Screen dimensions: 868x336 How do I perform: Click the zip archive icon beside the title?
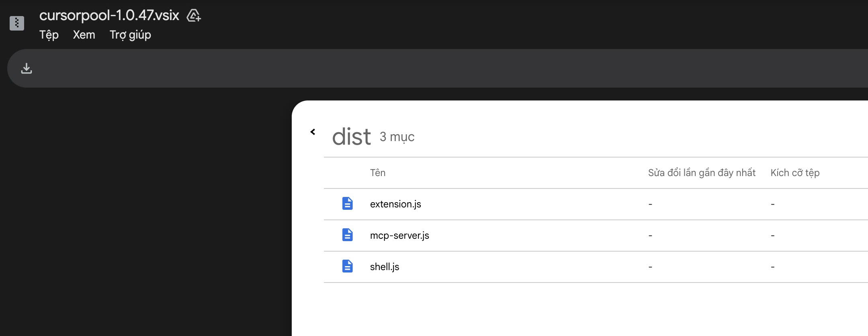pyautogui.click(x=17, y=23)
